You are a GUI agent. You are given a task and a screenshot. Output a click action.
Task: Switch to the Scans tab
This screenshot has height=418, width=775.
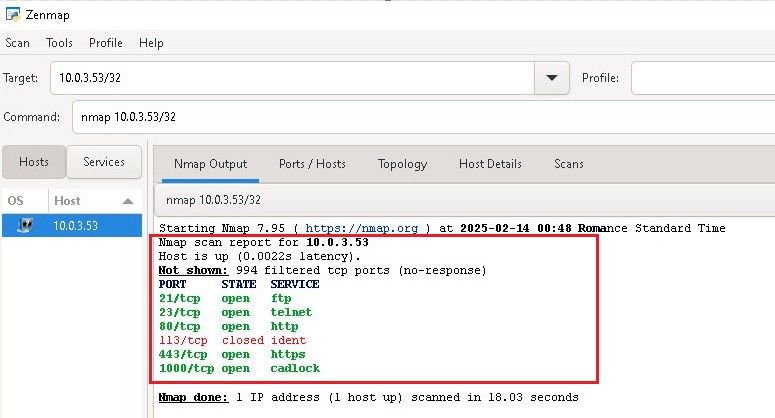tap(568, 164)
